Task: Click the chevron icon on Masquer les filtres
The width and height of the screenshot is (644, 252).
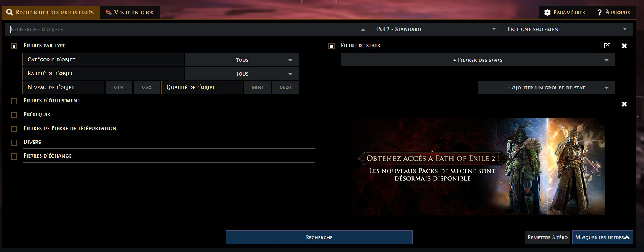Action: (627, 237)
